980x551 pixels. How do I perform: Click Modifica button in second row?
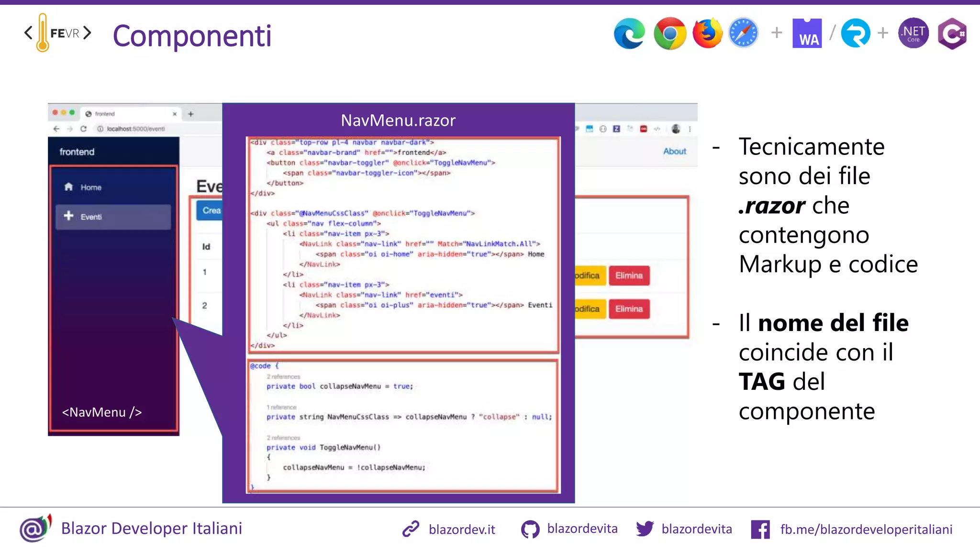(x=590, y=309)
